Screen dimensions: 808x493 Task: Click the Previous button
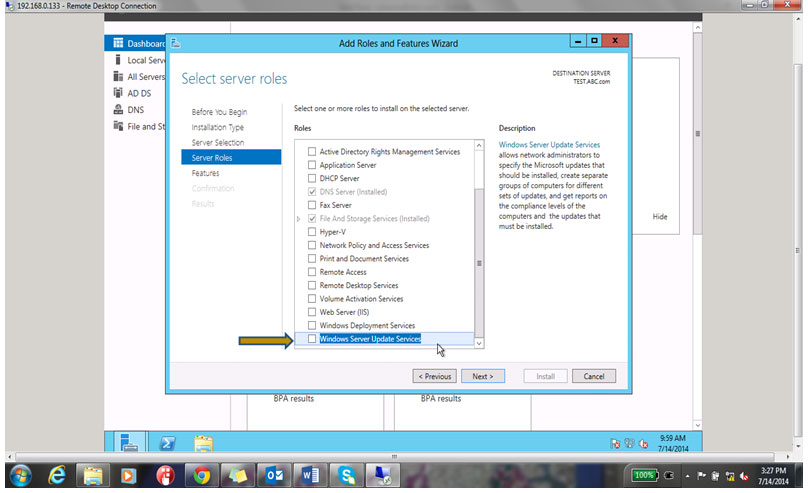pos(434,376)
